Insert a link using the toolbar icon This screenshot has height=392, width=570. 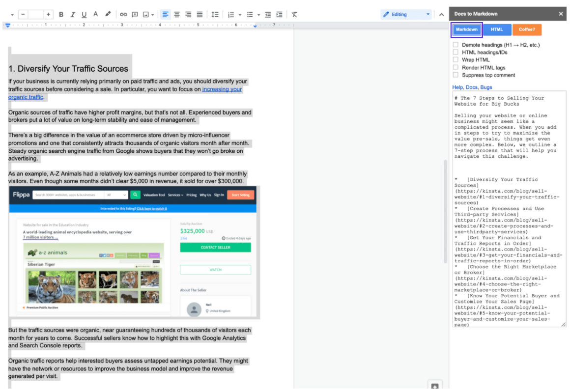point(123,14)
